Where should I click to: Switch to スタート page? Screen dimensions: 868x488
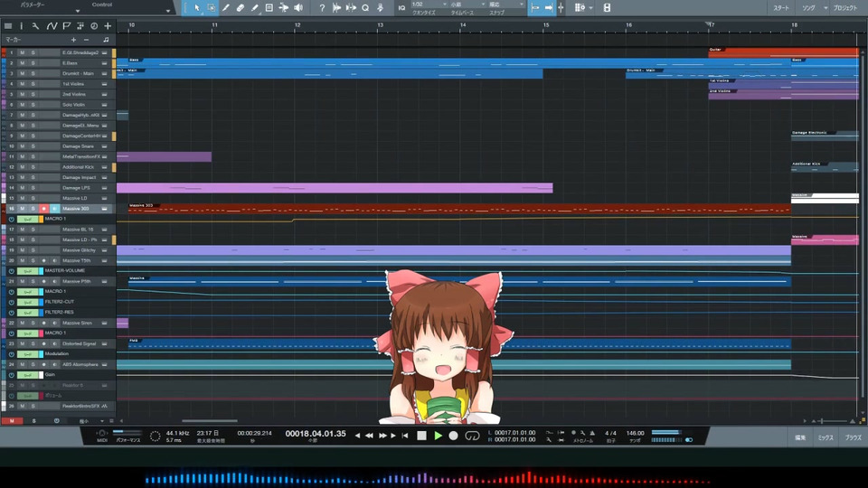tap(781, 8)
